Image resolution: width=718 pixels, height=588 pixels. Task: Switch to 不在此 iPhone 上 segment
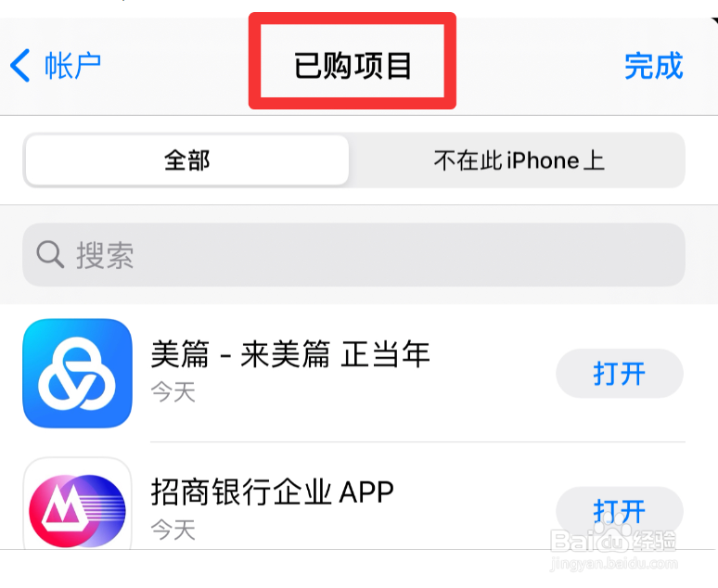click(x=519, y=160)
